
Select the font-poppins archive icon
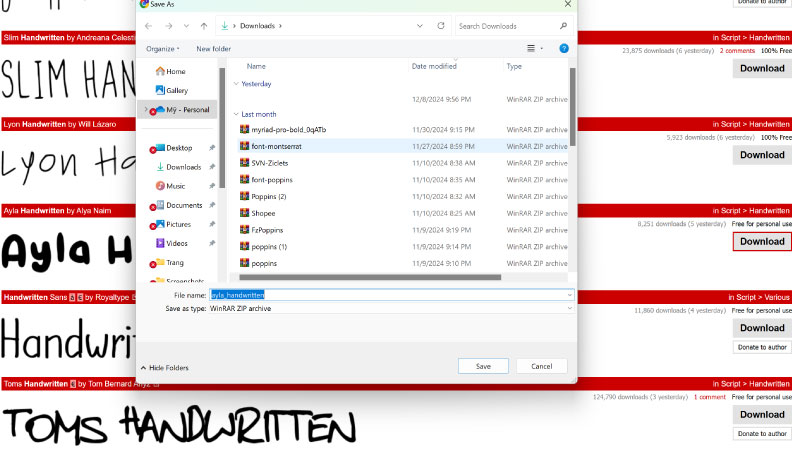tap(244, 180)
